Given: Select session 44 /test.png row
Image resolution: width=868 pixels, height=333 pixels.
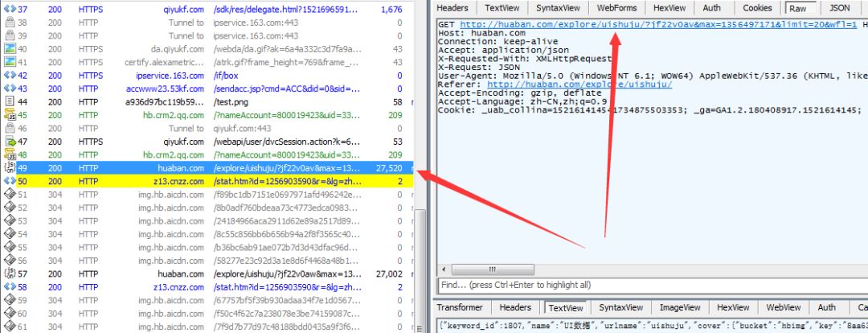Looking at the screenshot, I should pos(207,102).
